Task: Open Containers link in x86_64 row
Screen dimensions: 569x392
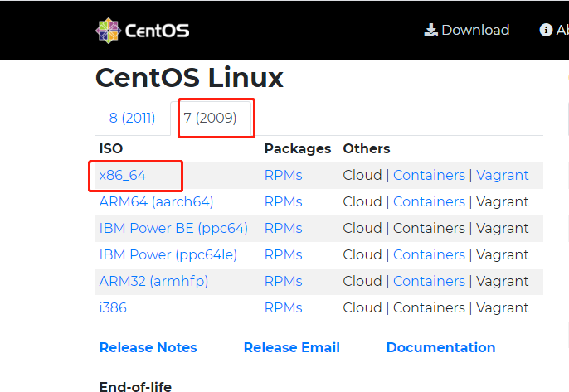Action: 429,175
